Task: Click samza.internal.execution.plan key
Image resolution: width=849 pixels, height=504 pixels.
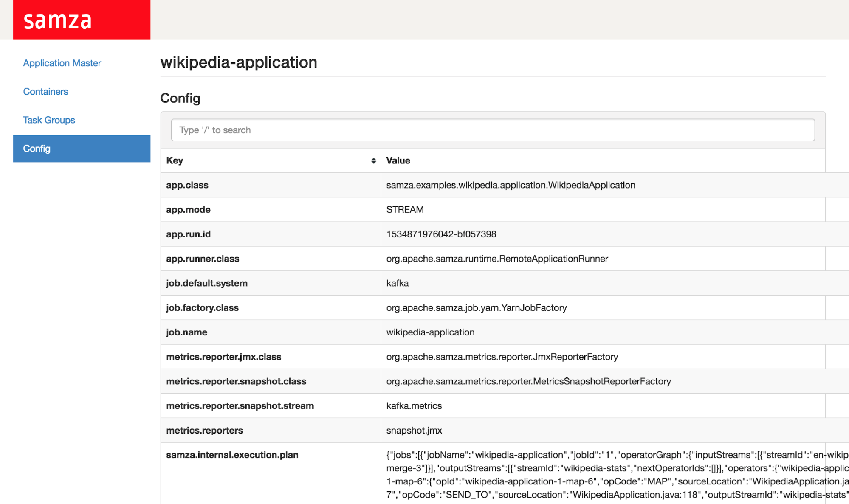Action: click(232, 455)
